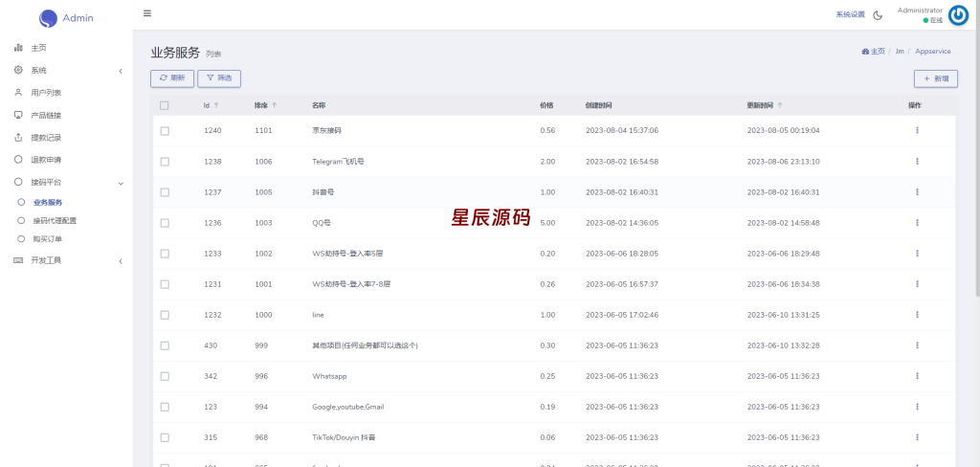Open 退款申请 in the sidebar
This screenshot has height=467, width=980.
(x=46, y=160)
